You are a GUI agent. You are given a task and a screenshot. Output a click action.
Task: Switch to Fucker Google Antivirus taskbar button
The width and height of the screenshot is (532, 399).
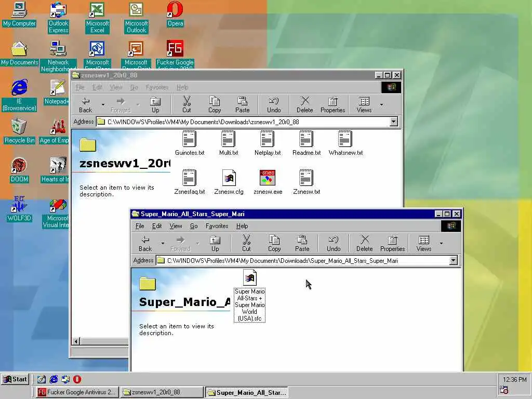pos(77,392)
